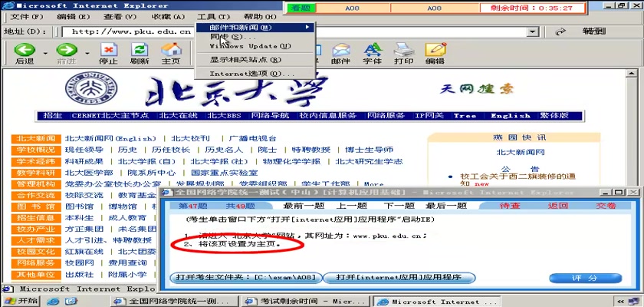Screen dimensions: 644x307
Task: Click the green 看题 button in timer bar
Action: click(301, 8)
